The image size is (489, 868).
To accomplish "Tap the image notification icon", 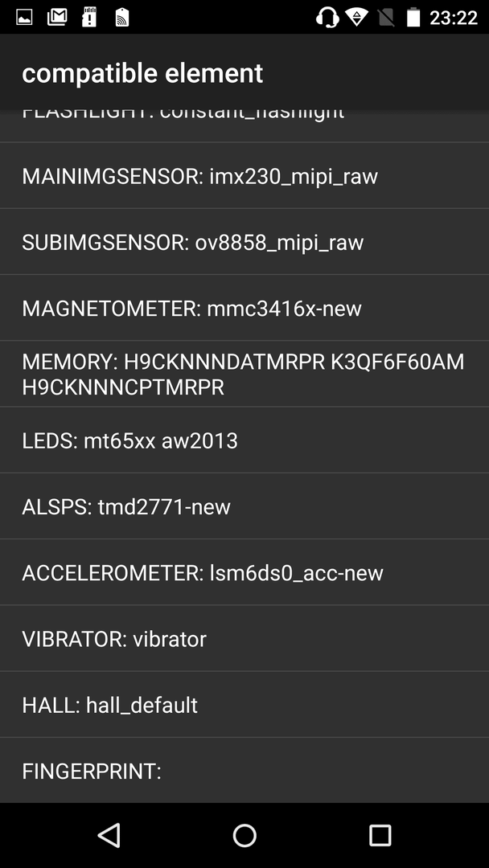I will point(24,17).
